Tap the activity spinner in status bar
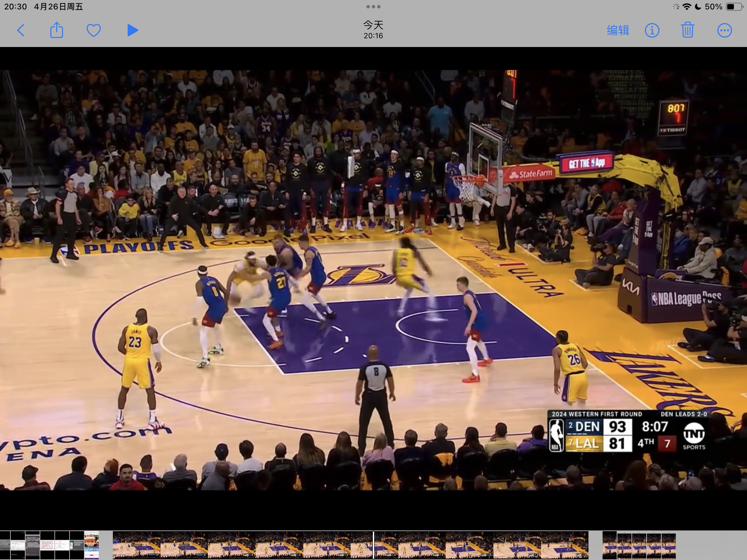 tap(676, 6)
